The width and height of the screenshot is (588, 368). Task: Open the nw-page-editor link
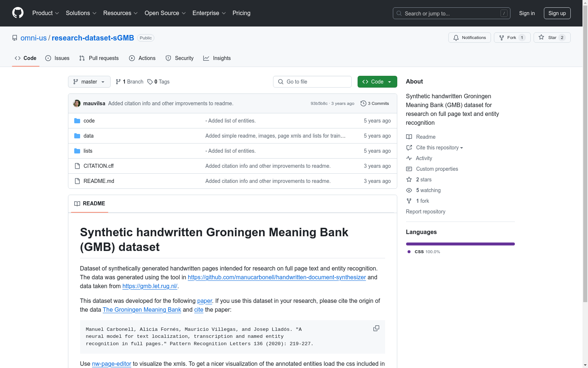111,364
